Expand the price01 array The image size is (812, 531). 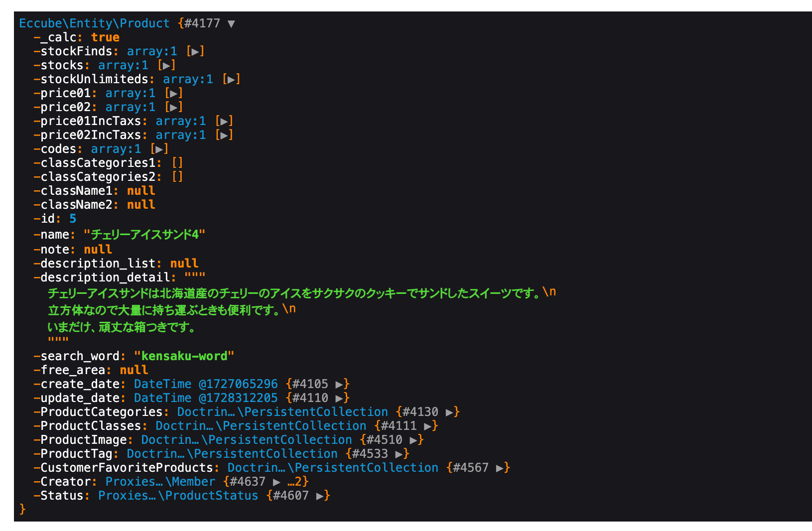tap(173, 94)
